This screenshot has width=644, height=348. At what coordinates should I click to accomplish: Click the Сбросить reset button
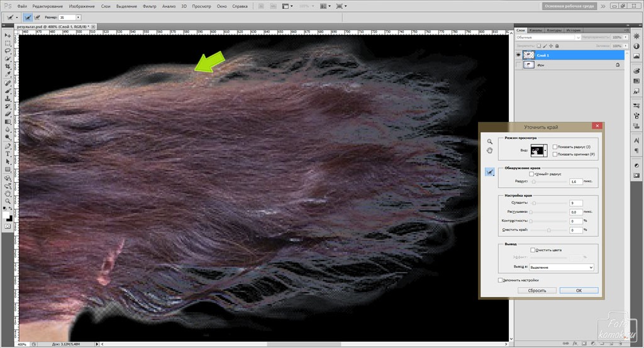[x=536, y=290]
